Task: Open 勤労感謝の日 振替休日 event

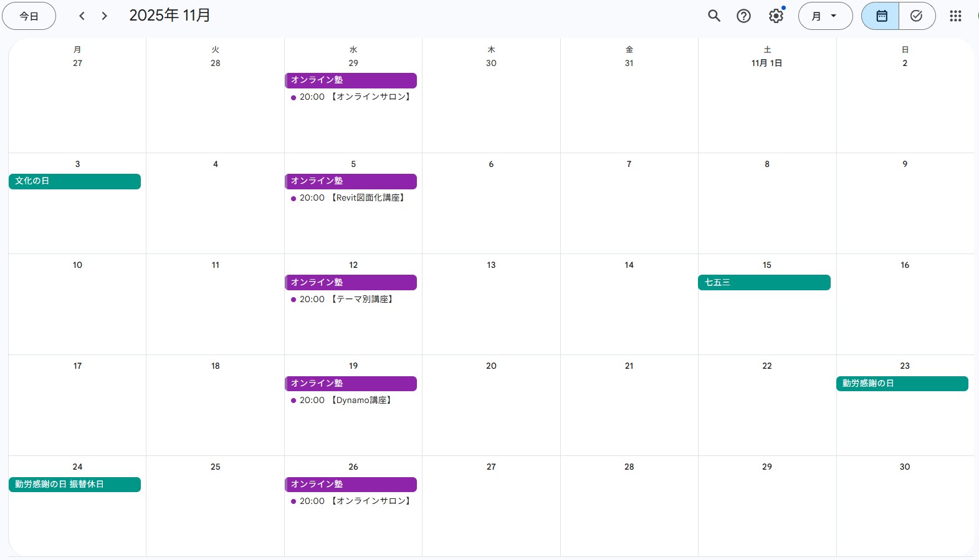Action: coord(74,485)
